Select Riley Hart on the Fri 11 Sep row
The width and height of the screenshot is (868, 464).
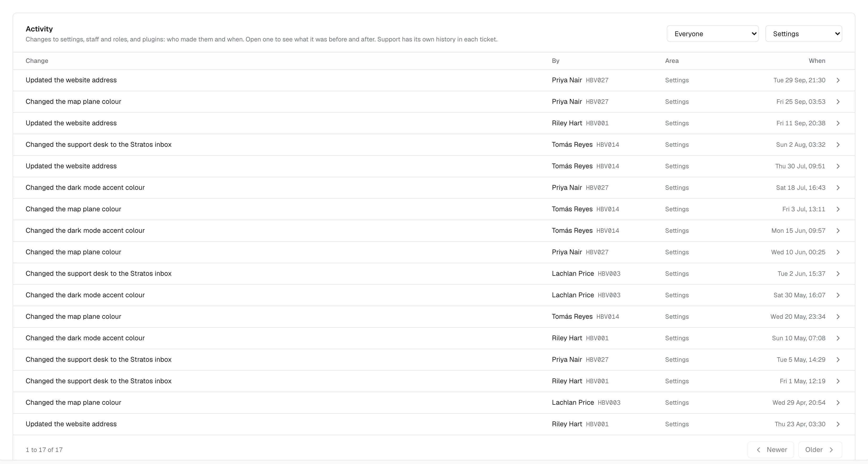(567, 123)
